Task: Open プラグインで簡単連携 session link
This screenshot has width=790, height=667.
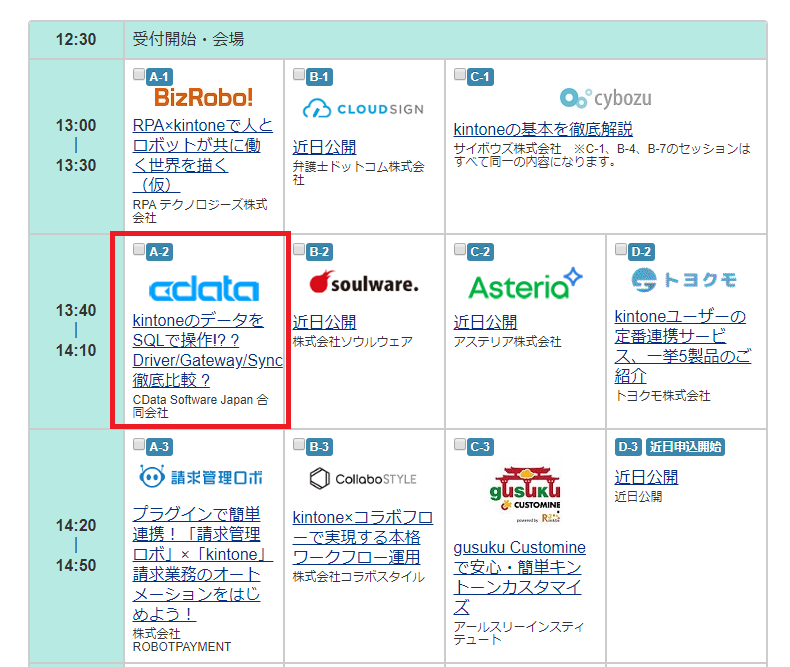Action: coord(203,564)
